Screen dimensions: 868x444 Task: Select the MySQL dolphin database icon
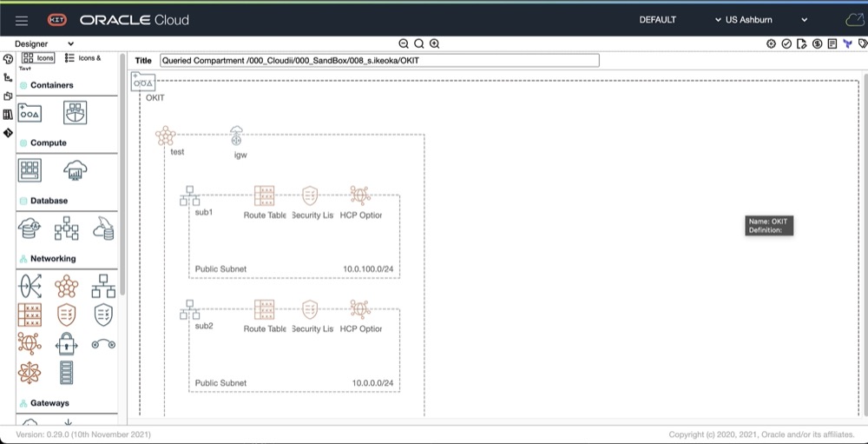click(x=103, y=229)
